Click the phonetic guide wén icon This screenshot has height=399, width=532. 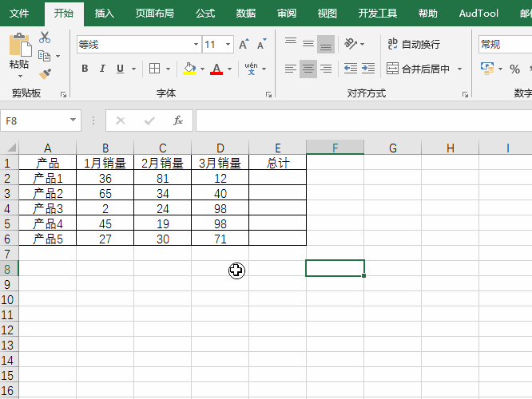pos(252,69)
